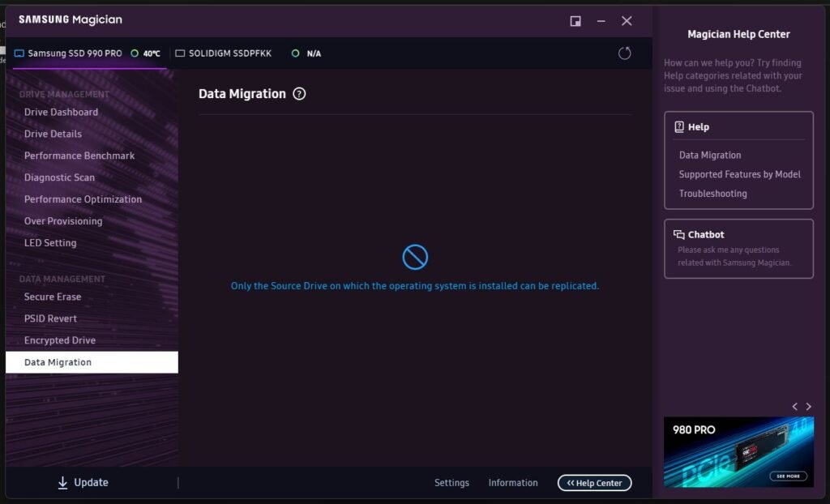Click the Update download arrow icon
The height and width of the screenshot is (504, 830).
[x=63, y=483]
